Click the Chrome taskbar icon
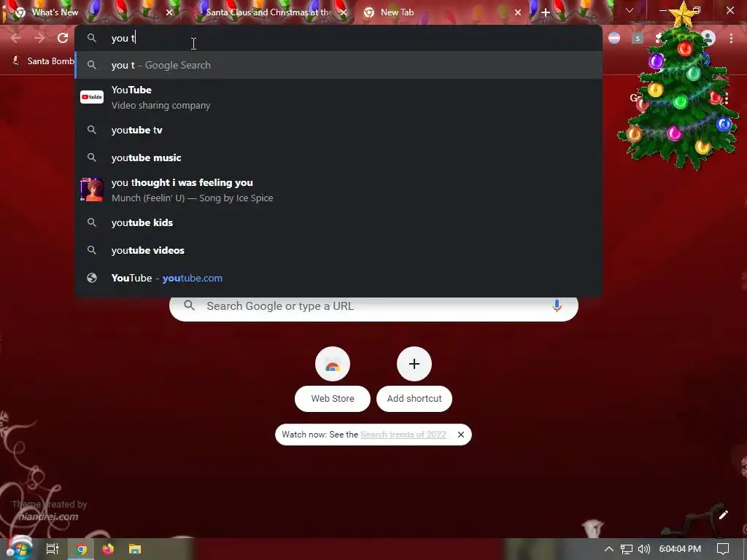 pos(82,549)
